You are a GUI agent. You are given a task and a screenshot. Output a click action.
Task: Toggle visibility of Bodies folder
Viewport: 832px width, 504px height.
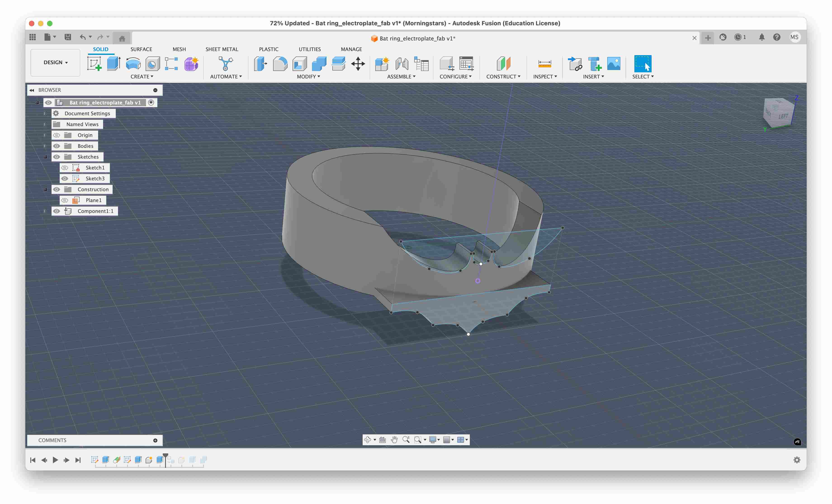[56, 146]
